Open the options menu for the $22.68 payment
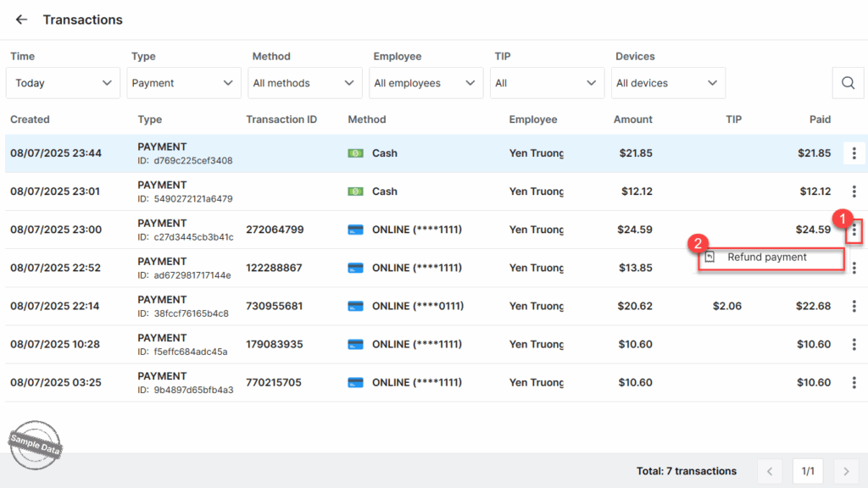The width and height of the screenshot is (868, 488). (854, 306)
